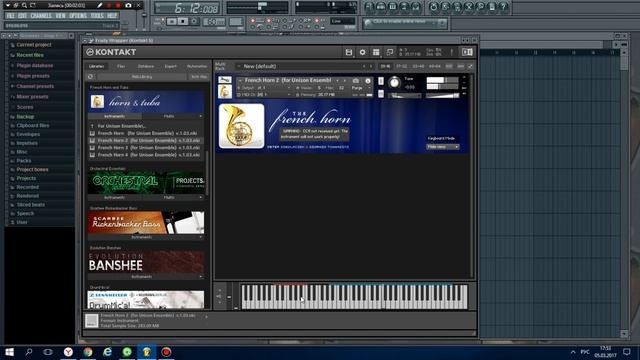
Task: Open Kontakt save/load disk icon
Action: (349, 52)
